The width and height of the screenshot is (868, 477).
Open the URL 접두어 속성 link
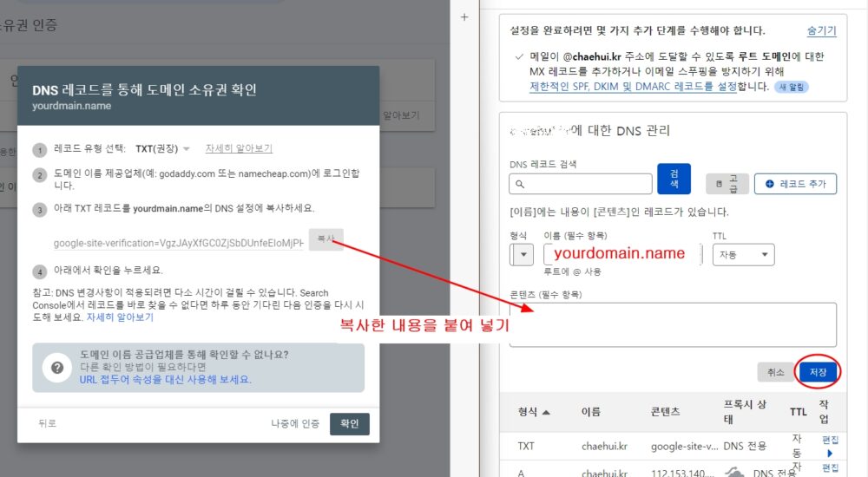[x=165, y=380]
